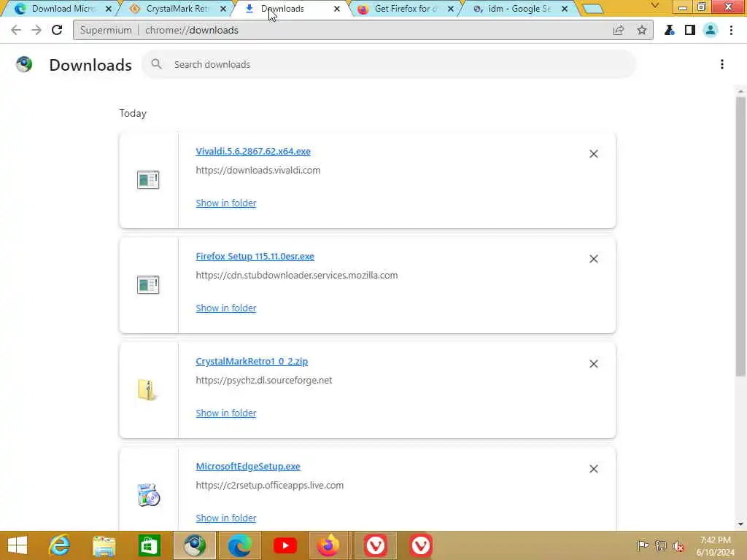Open CrystalMarkRetro1_0_2.zip download
This screenshot has height=560, width=747.
(x=252, y=362)
